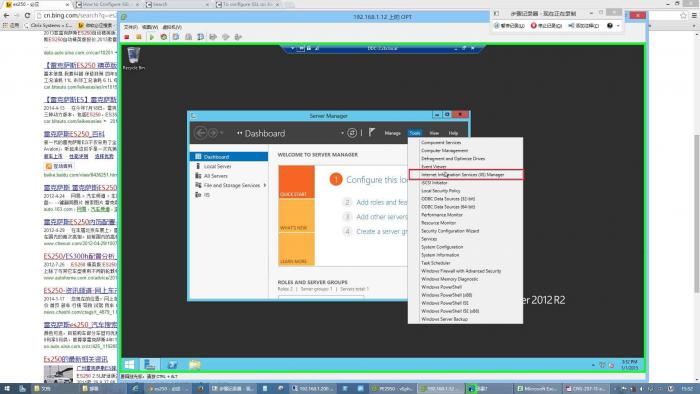Click the browser page vertical scrollbar

click(696, 214)
